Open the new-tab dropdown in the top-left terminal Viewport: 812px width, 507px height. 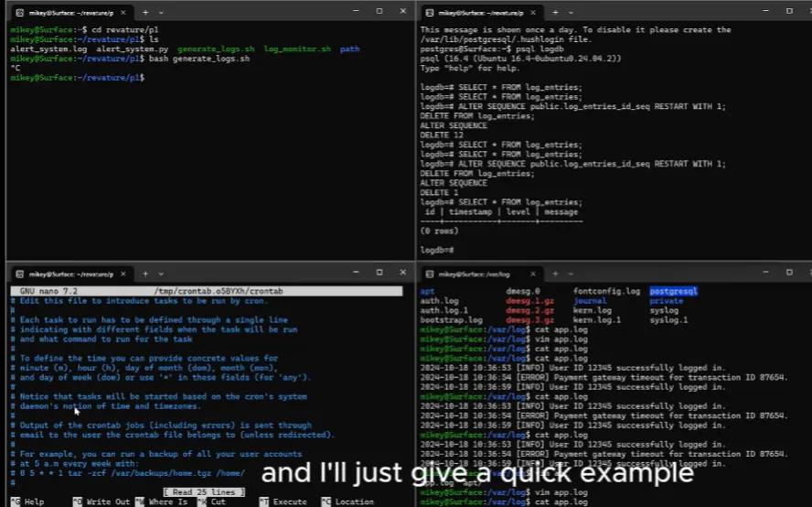pos(161,13)
